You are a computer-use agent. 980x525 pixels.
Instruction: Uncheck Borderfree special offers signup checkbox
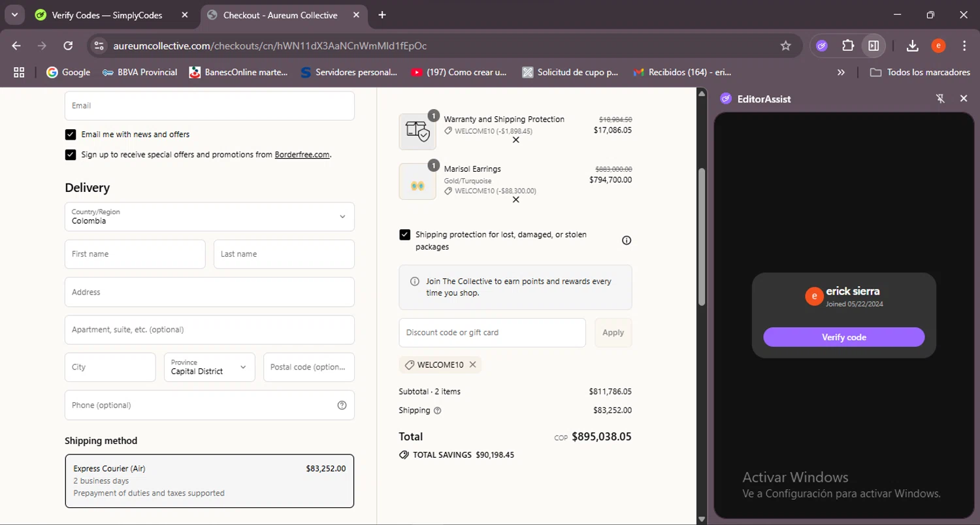[71, 155]
